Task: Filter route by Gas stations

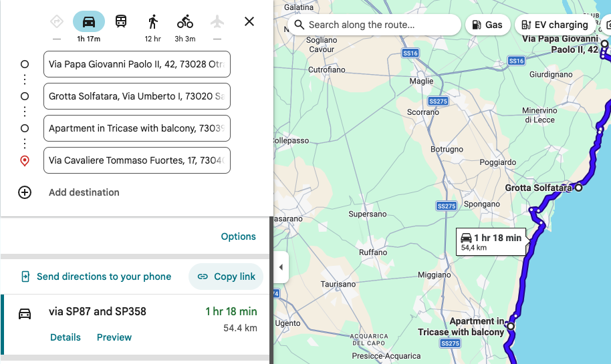Action: (x=487, y=25)
